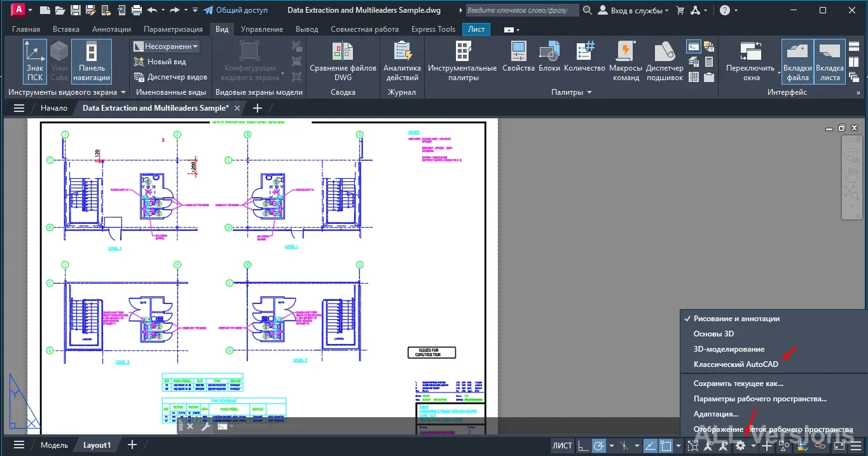868x456 pixels.
Task: Open the Управление ribbon tab
Action: [x=262, y=29]
